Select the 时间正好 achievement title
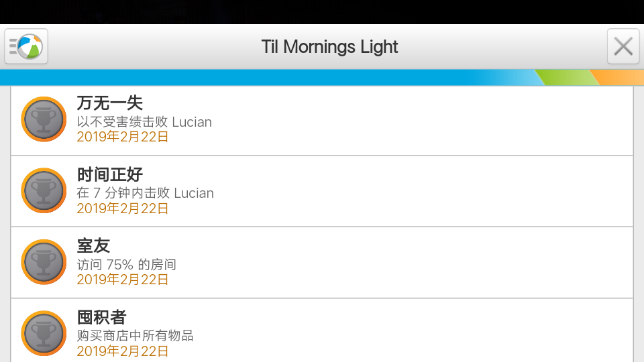 pos(109,174)
